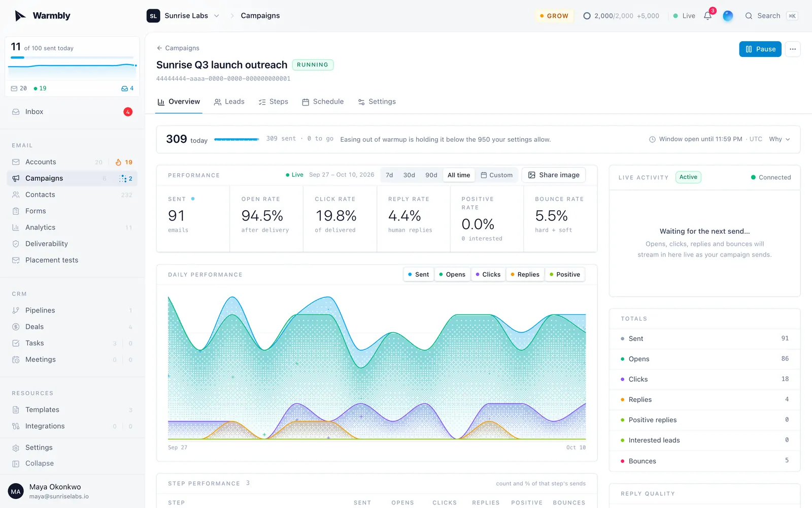Toggle the Replies series in chart legend
812x508 pixels.
[525, 274]
